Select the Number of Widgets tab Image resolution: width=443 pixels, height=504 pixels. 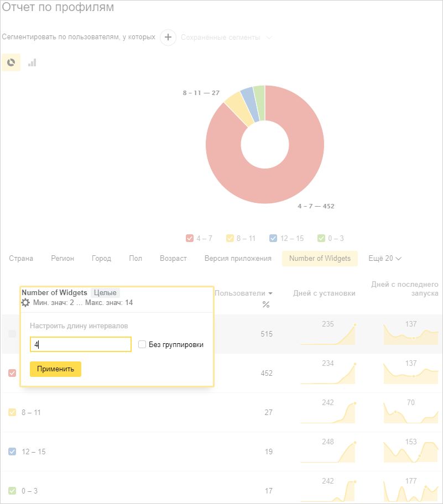point(320,259)
